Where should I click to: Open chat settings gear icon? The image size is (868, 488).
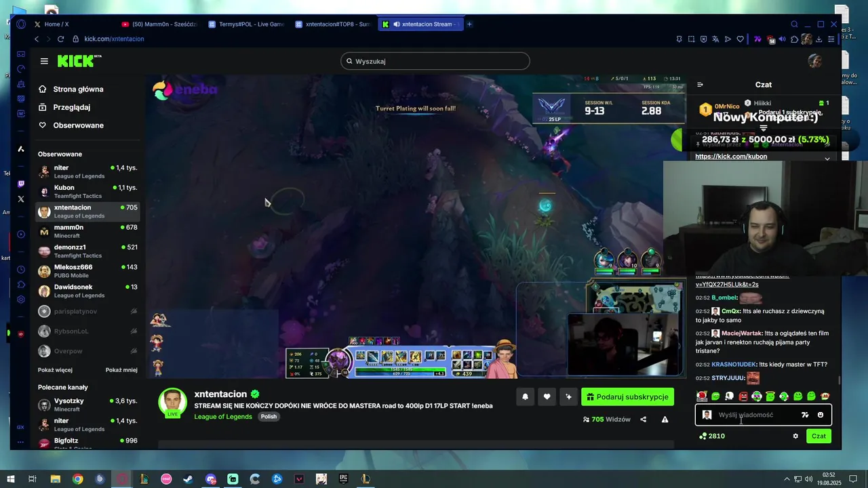tap(795, 436)
